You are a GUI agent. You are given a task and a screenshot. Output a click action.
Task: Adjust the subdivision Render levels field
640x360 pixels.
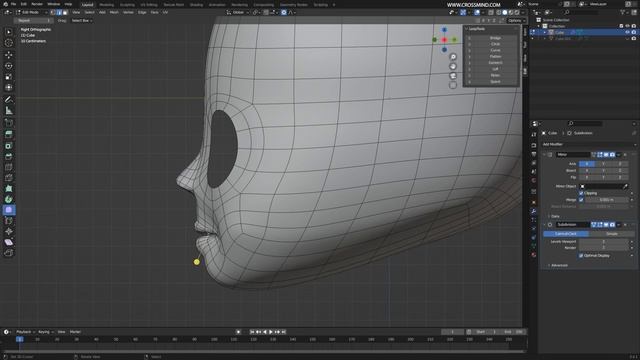coord(603,248)
